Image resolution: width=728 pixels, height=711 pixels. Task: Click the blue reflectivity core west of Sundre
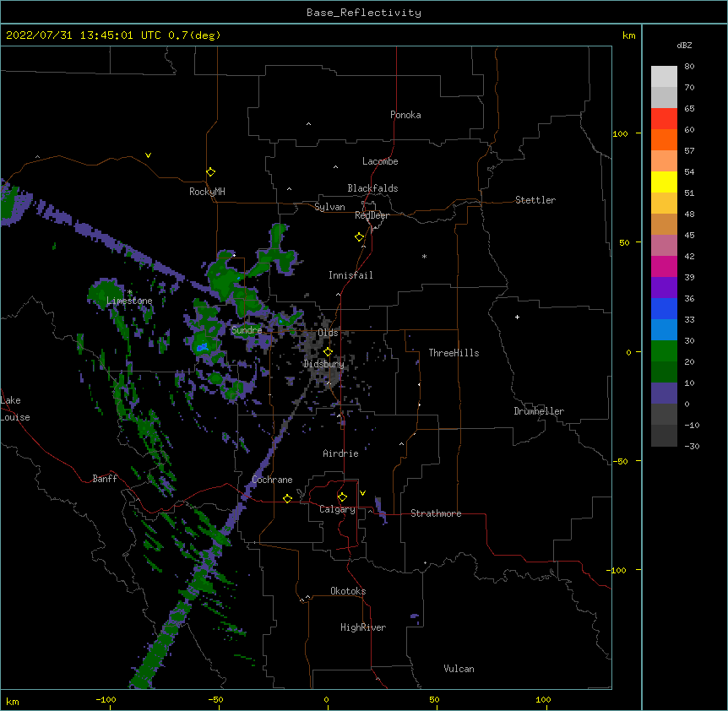202,347
